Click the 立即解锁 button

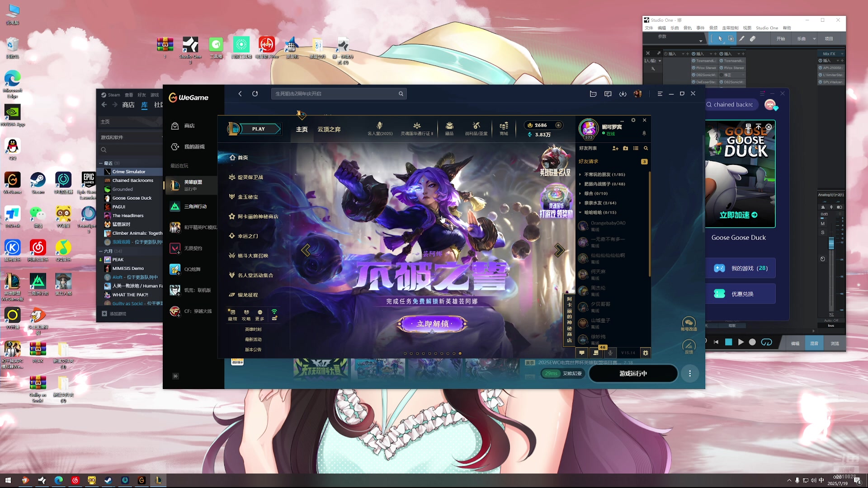[432, 324]
